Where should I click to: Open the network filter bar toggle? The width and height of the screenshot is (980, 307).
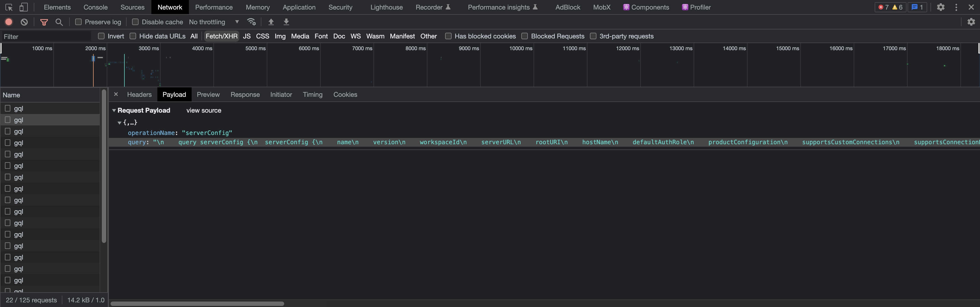tap(44, 22)
